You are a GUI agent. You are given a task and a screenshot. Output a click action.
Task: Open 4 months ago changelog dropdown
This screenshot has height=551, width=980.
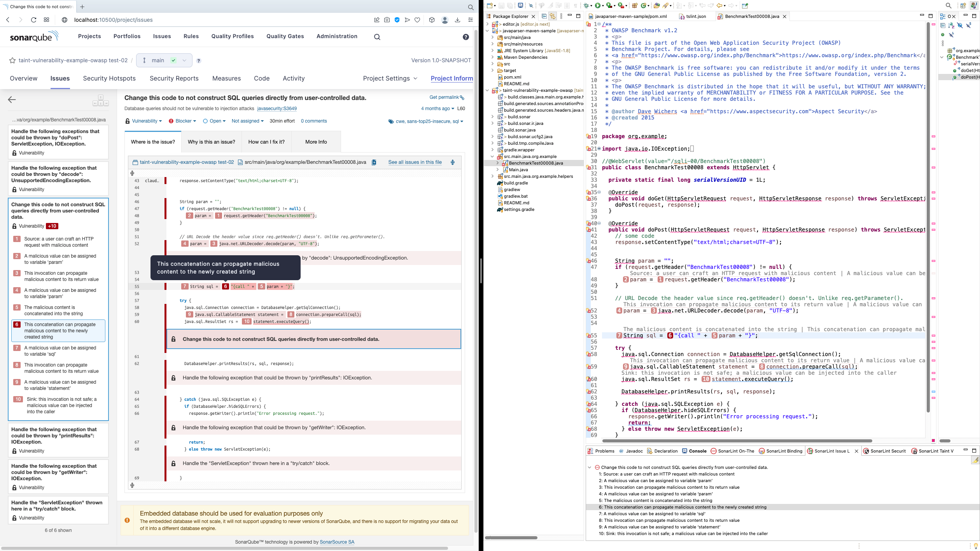coord(437,109)
